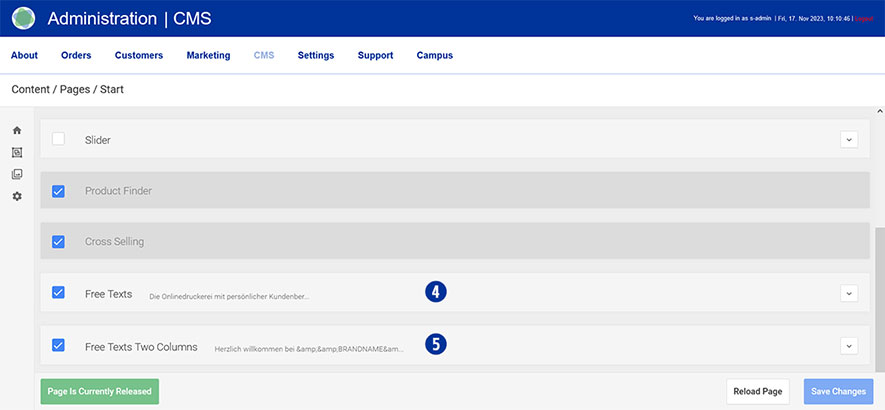Click the Reload Page button

tap(758, 392)
